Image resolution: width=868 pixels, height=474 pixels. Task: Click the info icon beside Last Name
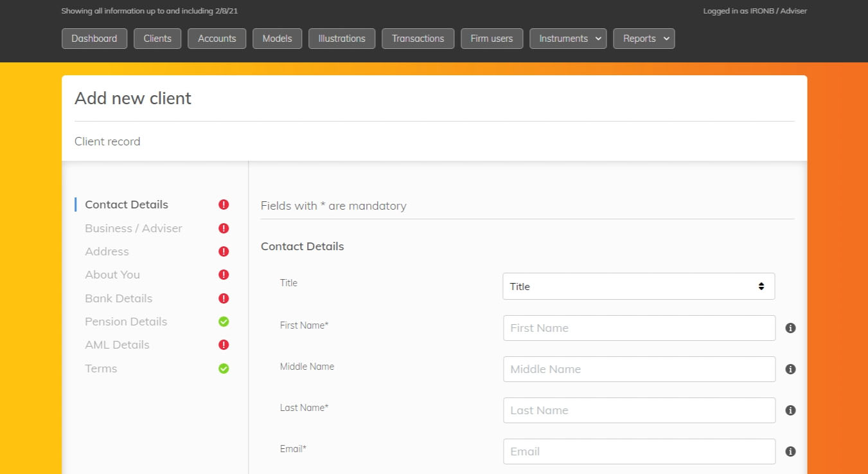click(x=790, y=410)
